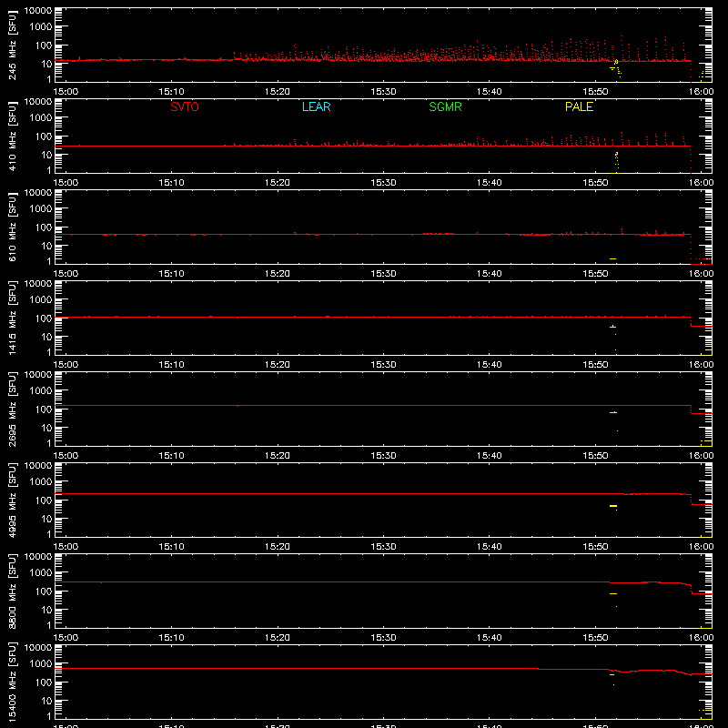Select the 4995 MHz [SFU] axis title

point(13,500)
